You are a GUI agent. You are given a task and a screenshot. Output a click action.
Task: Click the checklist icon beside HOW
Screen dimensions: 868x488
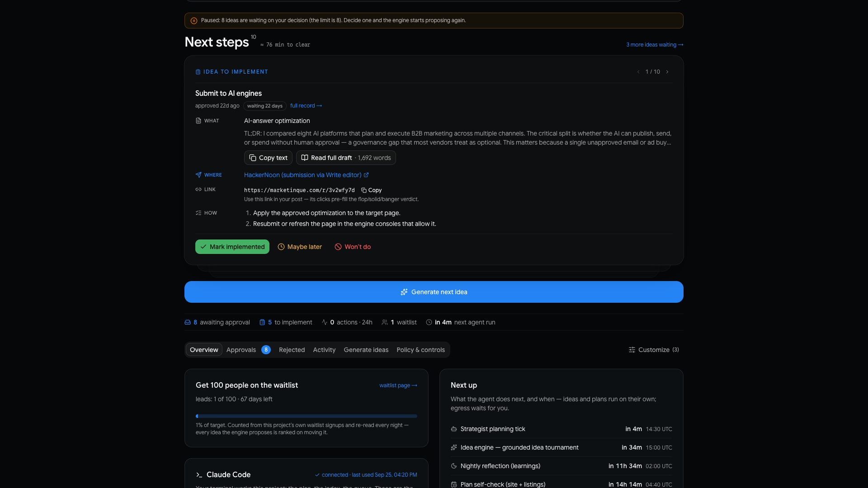pyautogui.click(x=198, y=213)
